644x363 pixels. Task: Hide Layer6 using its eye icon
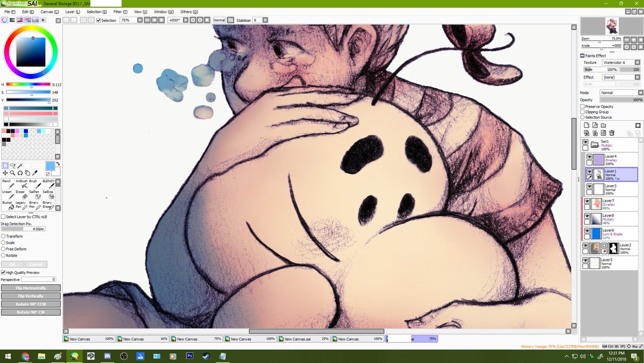(587, 230)
